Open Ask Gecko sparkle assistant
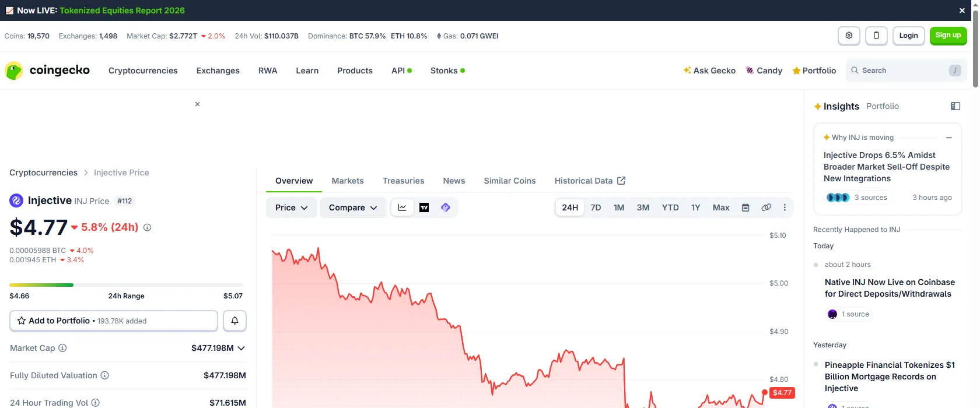The height and width of the screenshot is (408, 980). tap(709, 71)
